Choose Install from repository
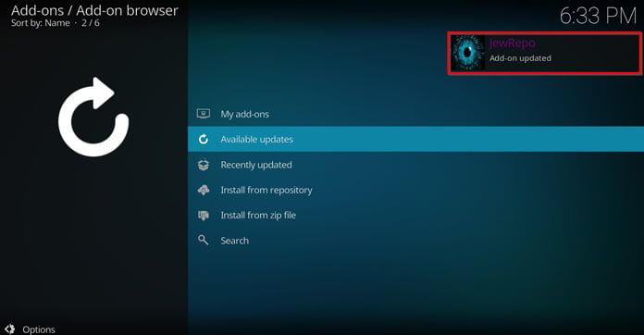The height and width of the screenshot is (335, 644). pos(415,190)
